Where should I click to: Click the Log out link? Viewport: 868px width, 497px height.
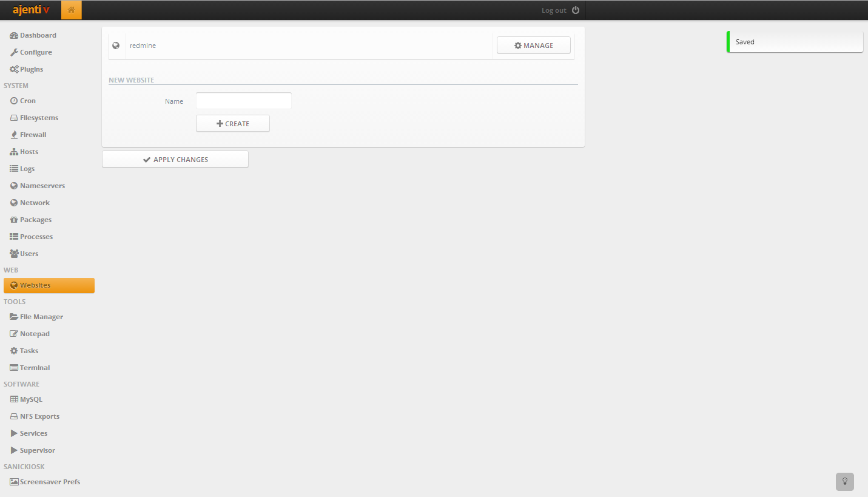pos(554,10)
